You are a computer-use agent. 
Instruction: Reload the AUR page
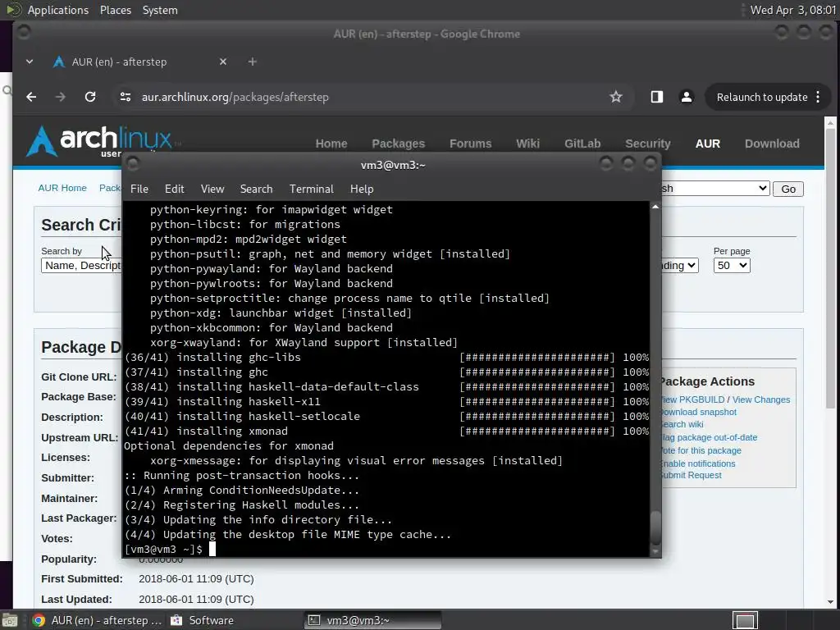click(90, 97)
